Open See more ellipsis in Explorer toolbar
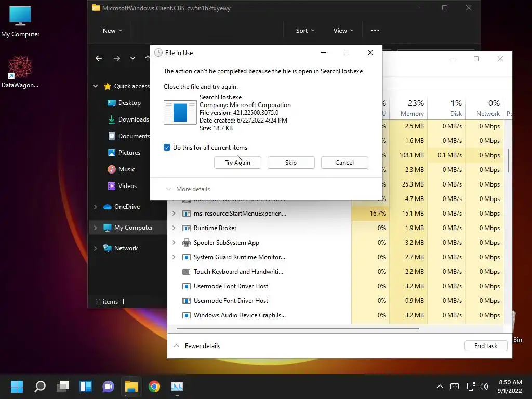 (375, 31)
